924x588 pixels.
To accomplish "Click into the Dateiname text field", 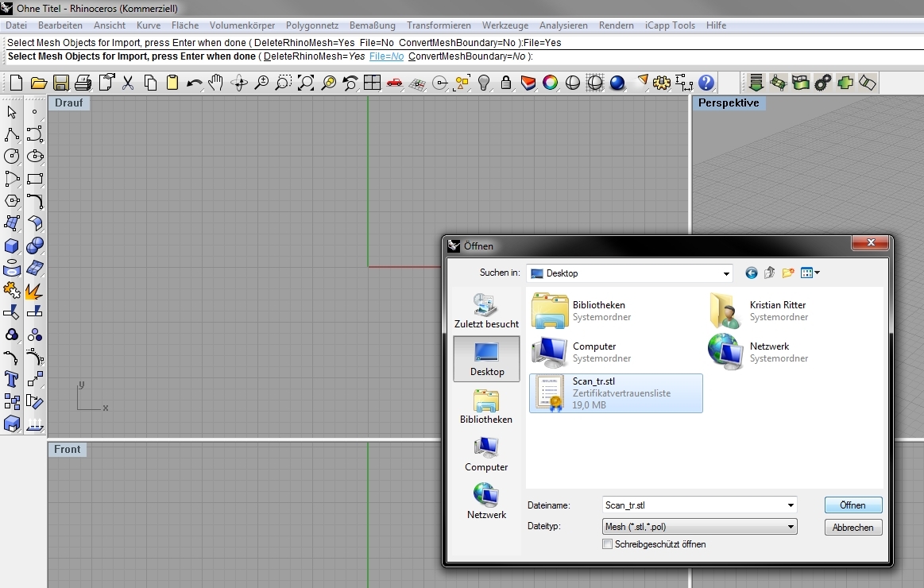I will 694,505.
